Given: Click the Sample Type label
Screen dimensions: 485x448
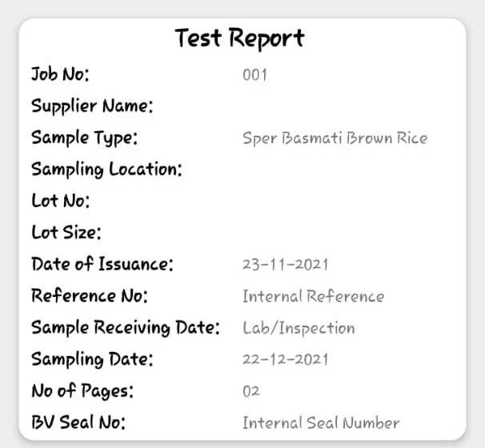Looking at the screenshot, I should click(x=85, y=138).
